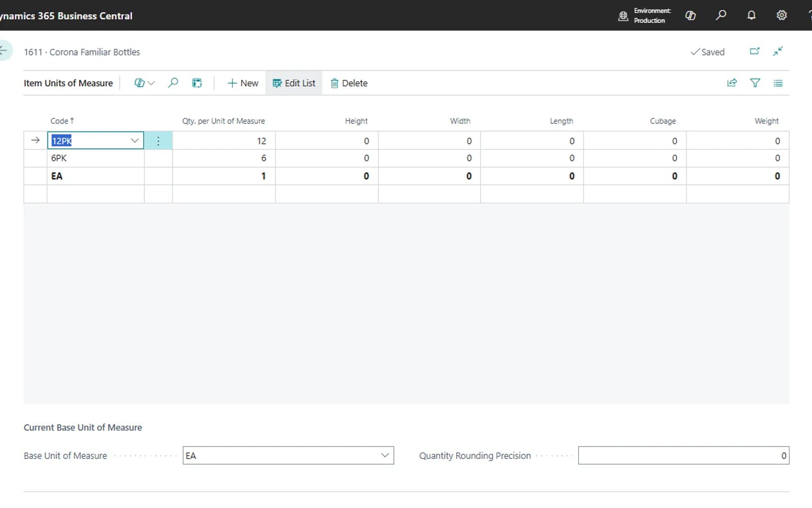Screen dimensions: 812x508
Task: Click the Environment Production globe icon
Action: [x=623, y=16]
